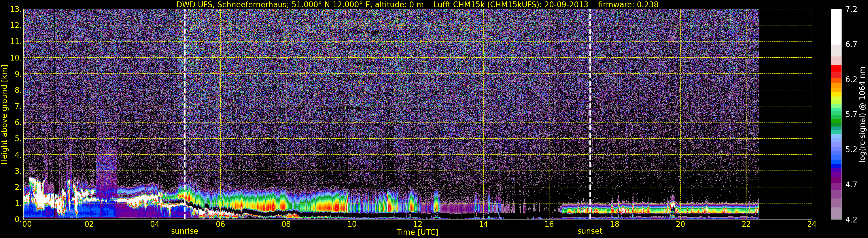This screenshot has height=238, width=868.
Task: Click the 'Height above ground [km]' axis label
Action: coord(4,114)
